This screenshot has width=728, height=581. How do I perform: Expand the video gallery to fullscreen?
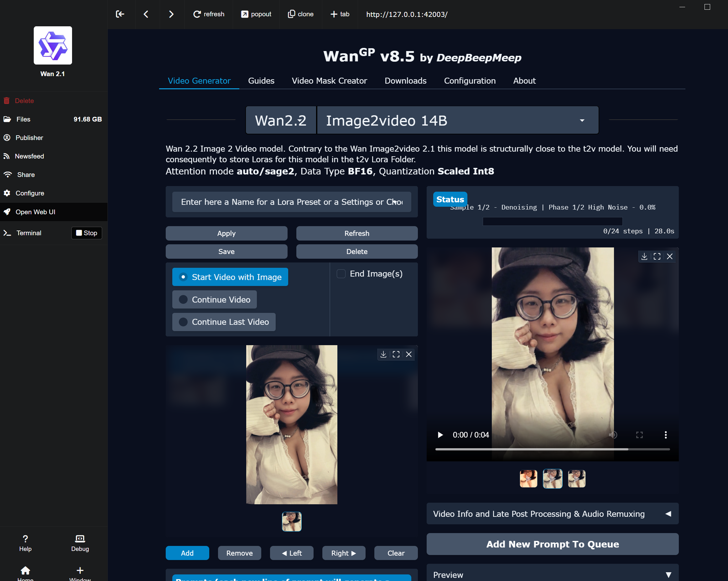[657, 257]
